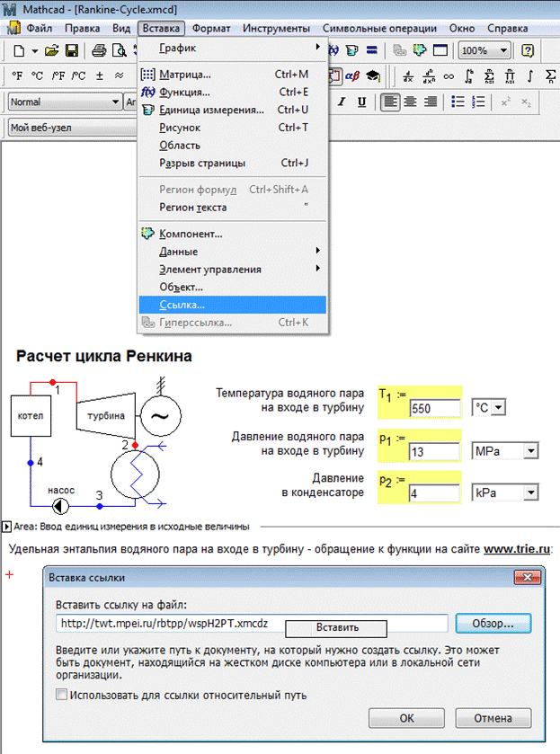
Task: Click the ≈ approximately-equal icon
Action: point(120,75)
